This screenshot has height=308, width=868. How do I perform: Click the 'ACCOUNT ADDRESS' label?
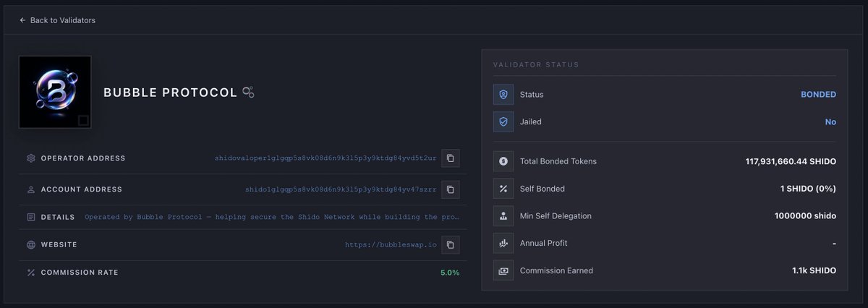tap(82, 189)
